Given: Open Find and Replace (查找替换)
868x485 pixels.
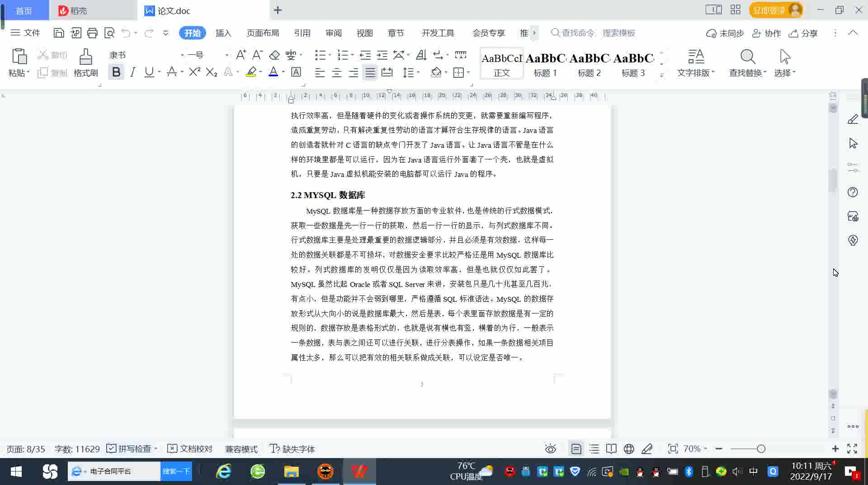Looking at the screenshot, I should tap(747, 62).
